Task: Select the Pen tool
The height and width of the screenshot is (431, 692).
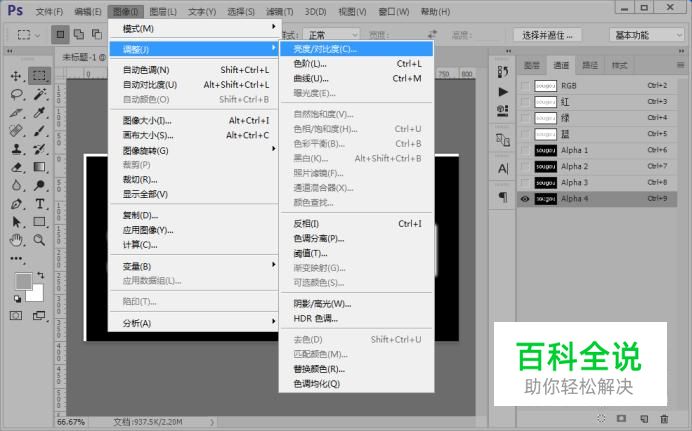Action: point(16,204)
